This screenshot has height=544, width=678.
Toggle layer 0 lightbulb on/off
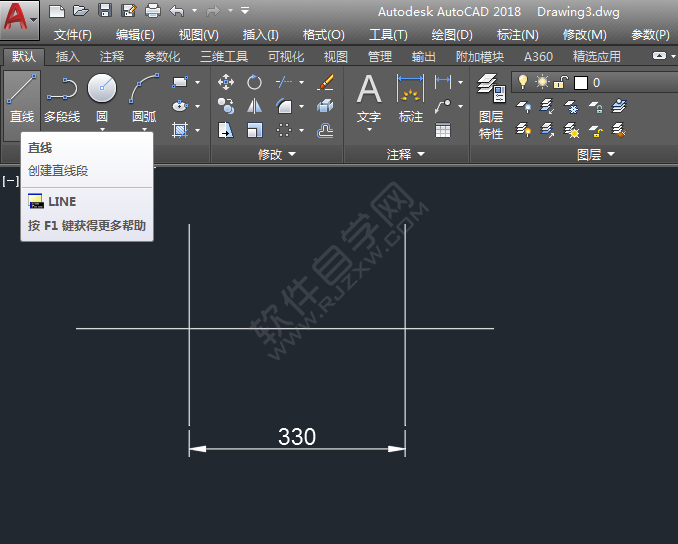[x=522, y=82]
